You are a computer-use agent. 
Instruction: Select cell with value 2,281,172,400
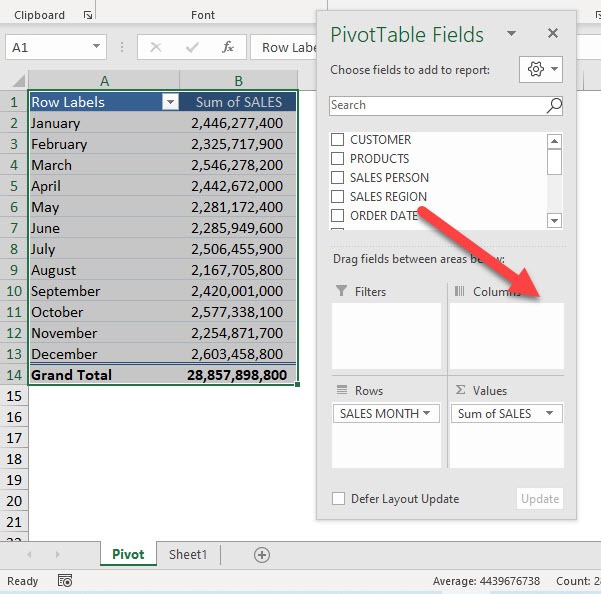(x=238, y=207)
